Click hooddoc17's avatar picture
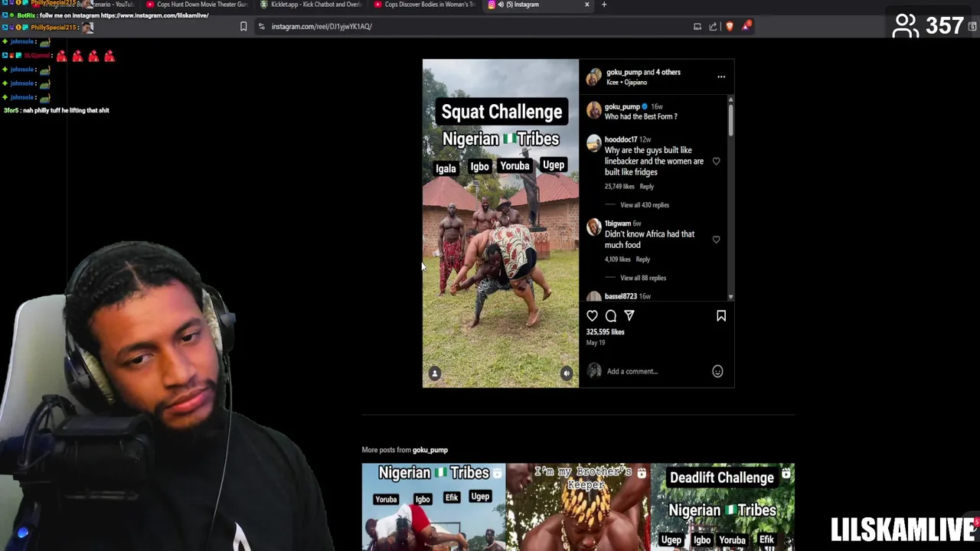 [x=594, y=144]
